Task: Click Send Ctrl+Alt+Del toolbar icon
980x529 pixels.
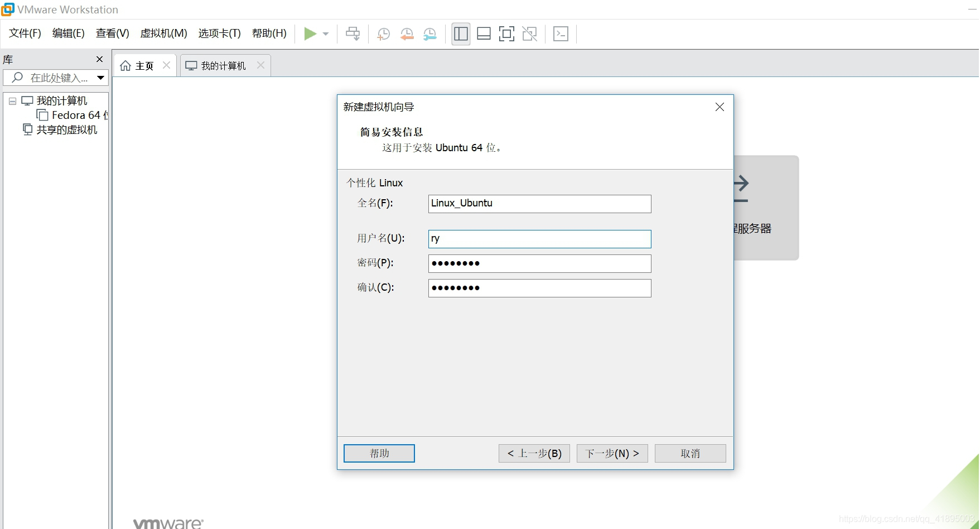Action: click(353, 34)
